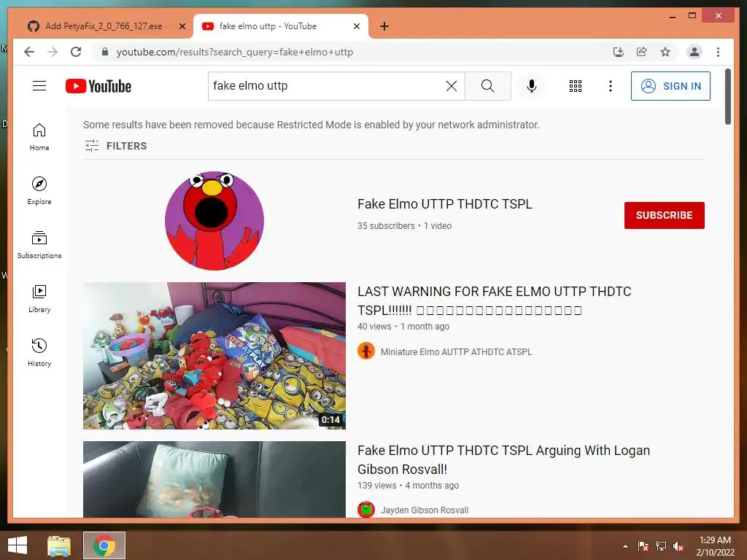Go back with the browser back arrow
The height and width of the screenshot is (560, 747).
(x=29, y=52)
